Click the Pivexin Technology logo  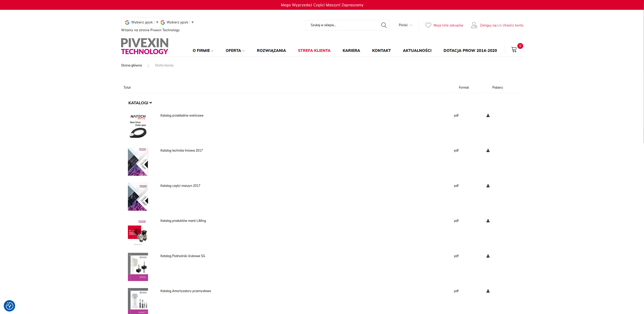point(145,46)
